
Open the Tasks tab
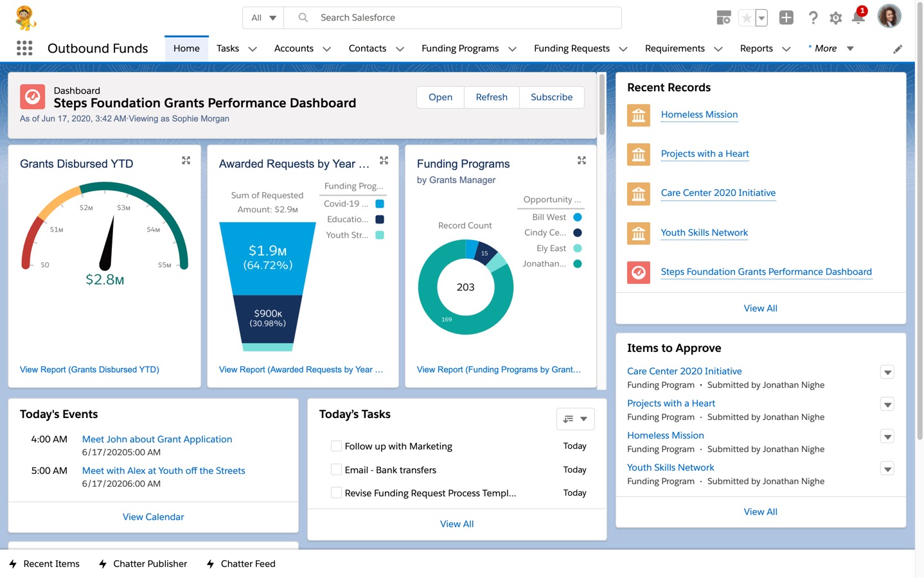pos(227,48)
